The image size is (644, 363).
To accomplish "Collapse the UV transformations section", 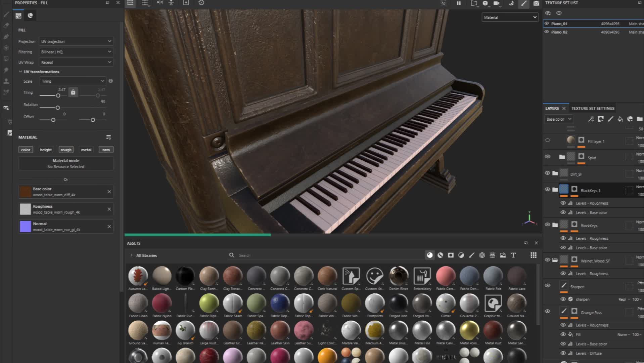I will [20, 72].
